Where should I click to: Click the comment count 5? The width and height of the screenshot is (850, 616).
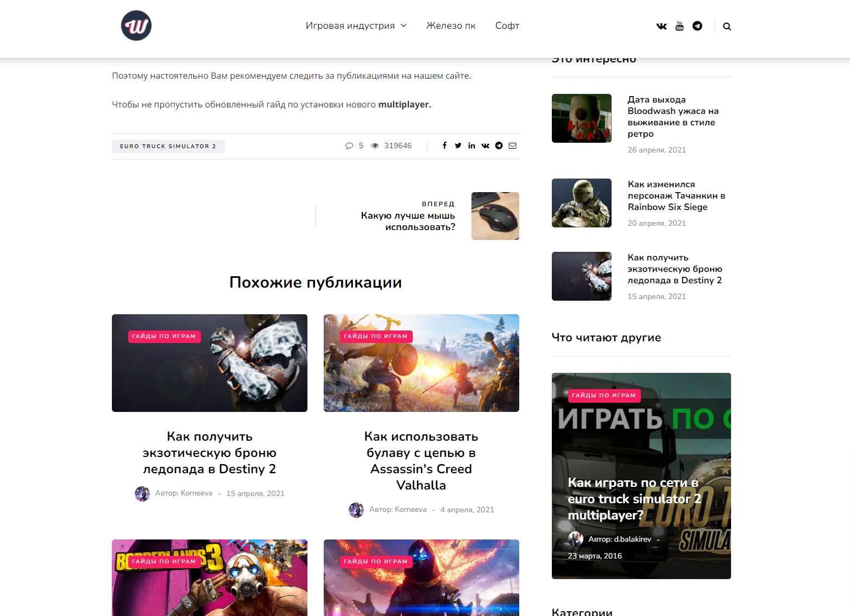coord(361,145)
